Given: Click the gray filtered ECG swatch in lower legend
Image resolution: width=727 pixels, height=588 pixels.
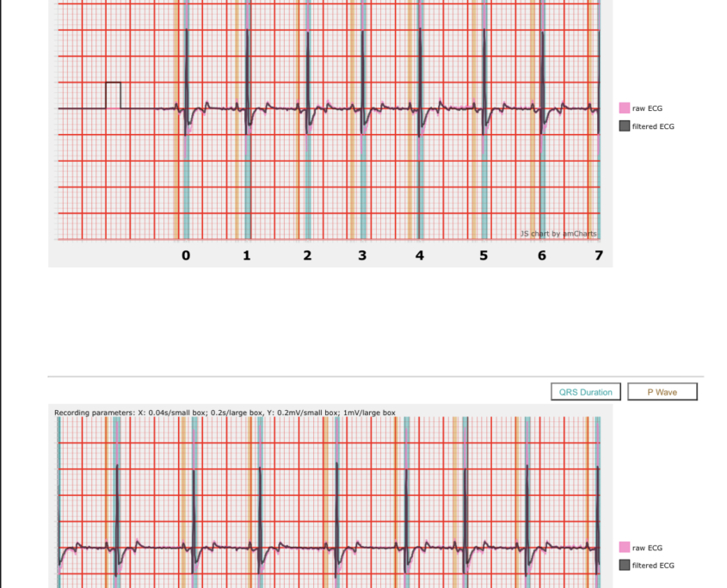Looking at the screenshot, I should [x=625, y=565].
